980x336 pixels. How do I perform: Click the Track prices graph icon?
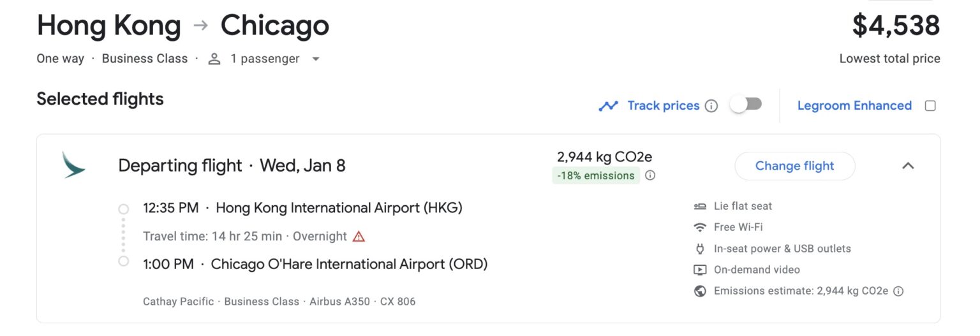608,106
